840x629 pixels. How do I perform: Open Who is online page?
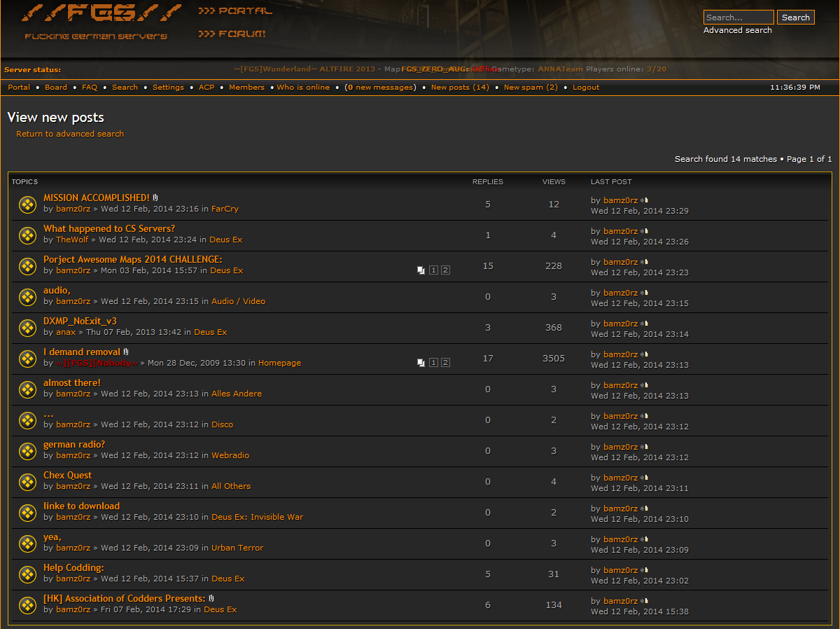[303, 88]
